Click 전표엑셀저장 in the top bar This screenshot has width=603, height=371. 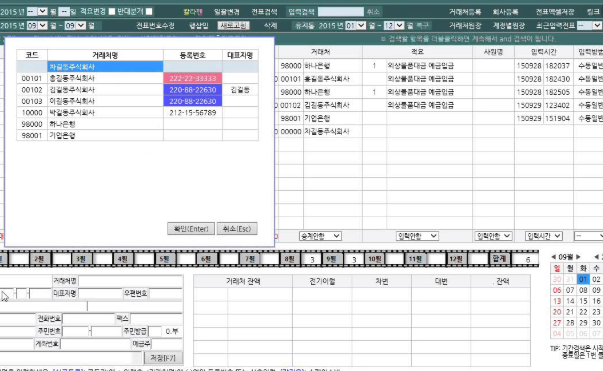(x=555, y=12)
